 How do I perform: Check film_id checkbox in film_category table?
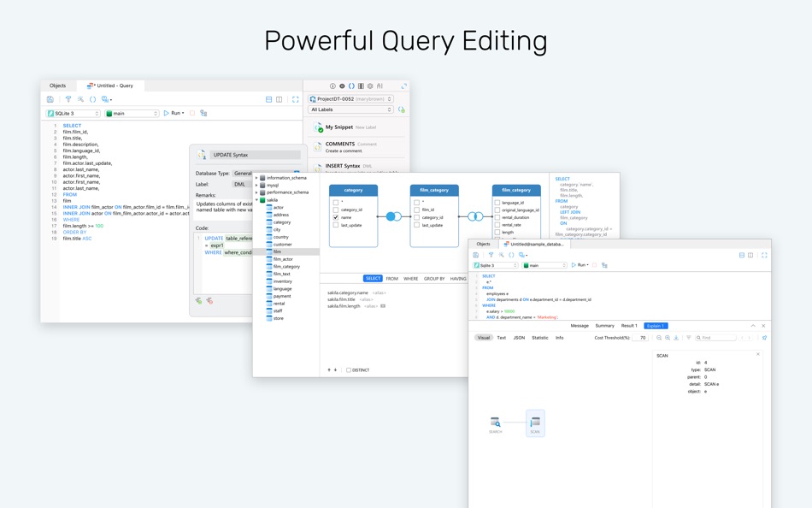(416, 210)
